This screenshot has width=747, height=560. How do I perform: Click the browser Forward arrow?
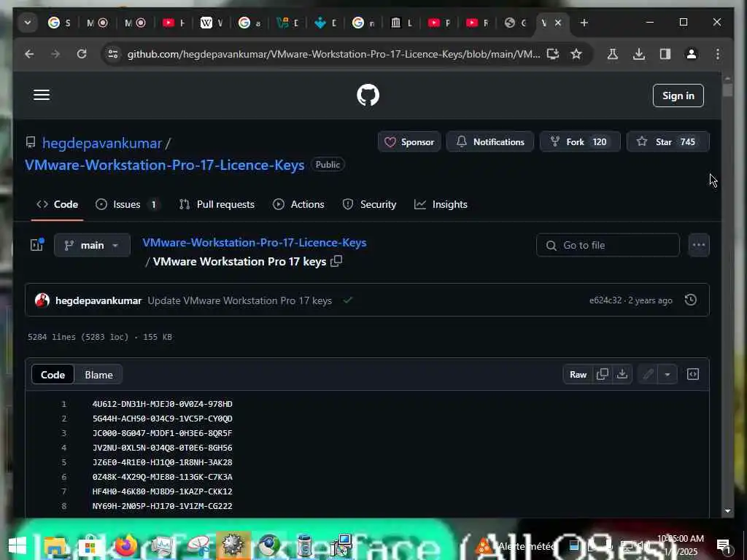(x=55, y=54)
